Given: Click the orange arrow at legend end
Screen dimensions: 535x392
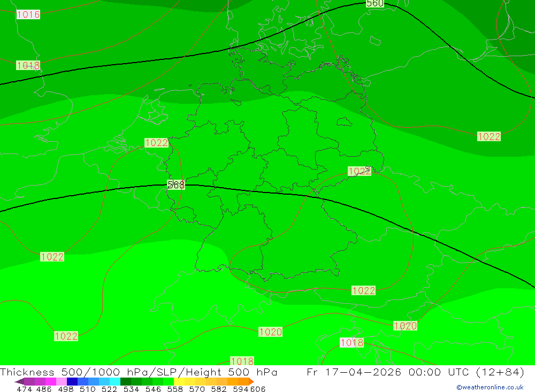Looking at the screenshot, I should click(x=251, y=381).
